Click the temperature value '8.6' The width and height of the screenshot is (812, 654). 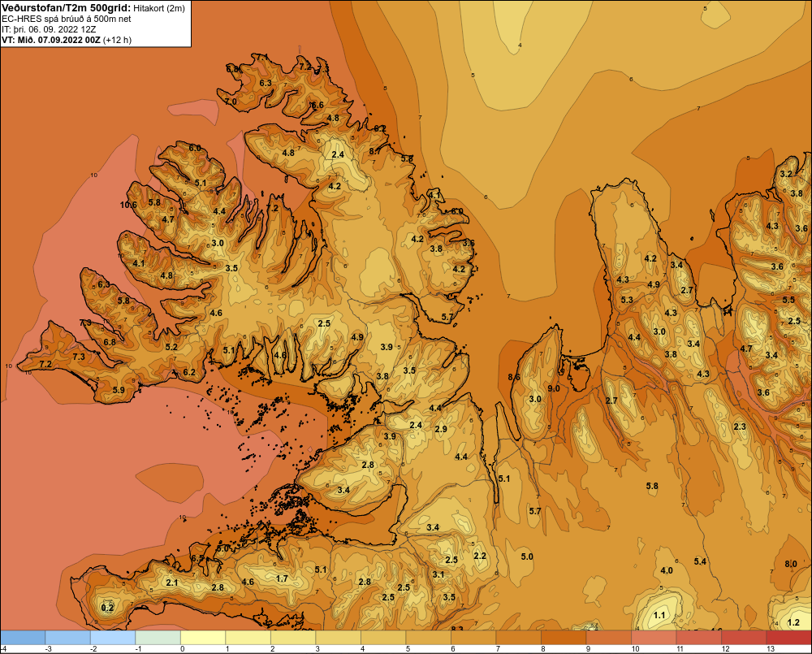point(514,377)
